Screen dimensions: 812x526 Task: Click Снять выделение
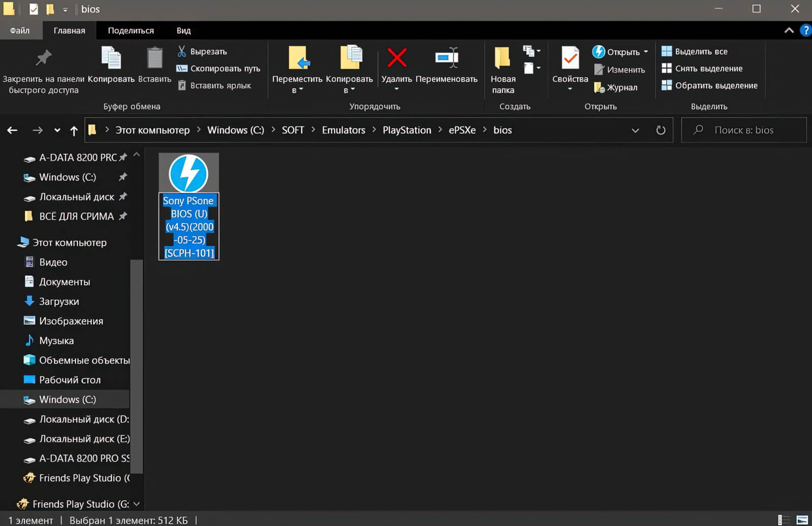[702, 68]
